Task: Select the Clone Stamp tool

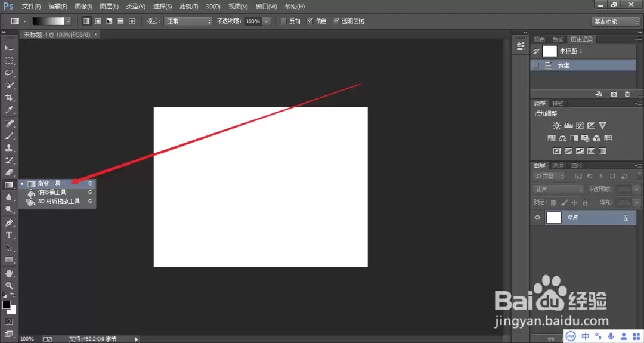Action: click(x=8, y=148)
